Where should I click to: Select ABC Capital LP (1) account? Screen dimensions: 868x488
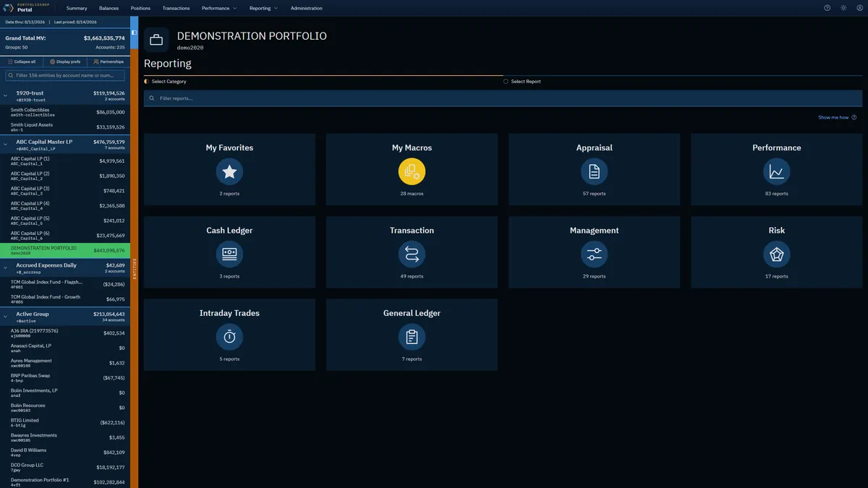(65, 160)
